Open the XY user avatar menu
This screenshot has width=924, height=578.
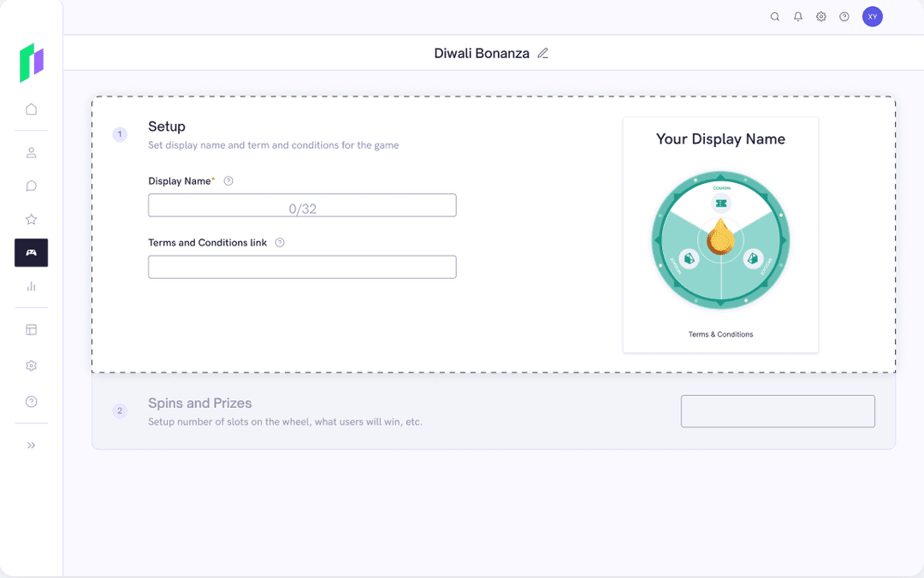coord(872,17)
